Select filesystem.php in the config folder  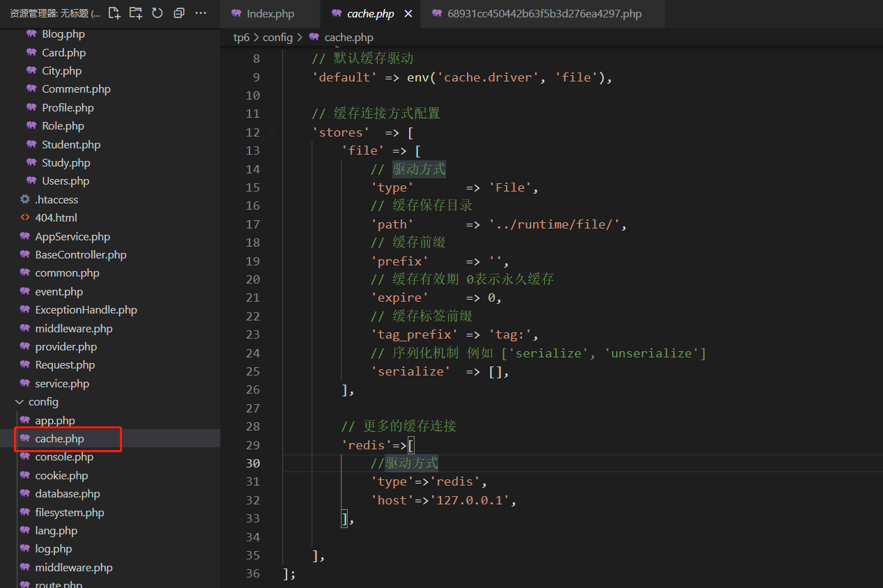tap(70, 513)
